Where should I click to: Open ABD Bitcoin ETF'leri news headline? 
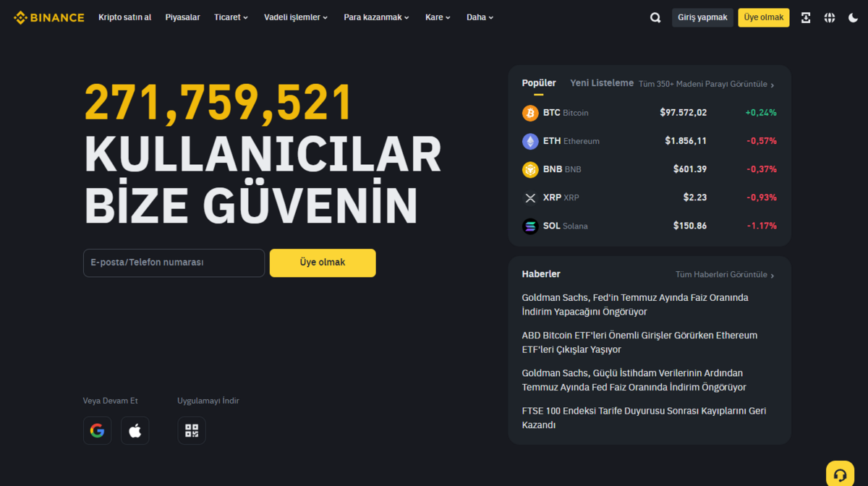click(639, 343)
